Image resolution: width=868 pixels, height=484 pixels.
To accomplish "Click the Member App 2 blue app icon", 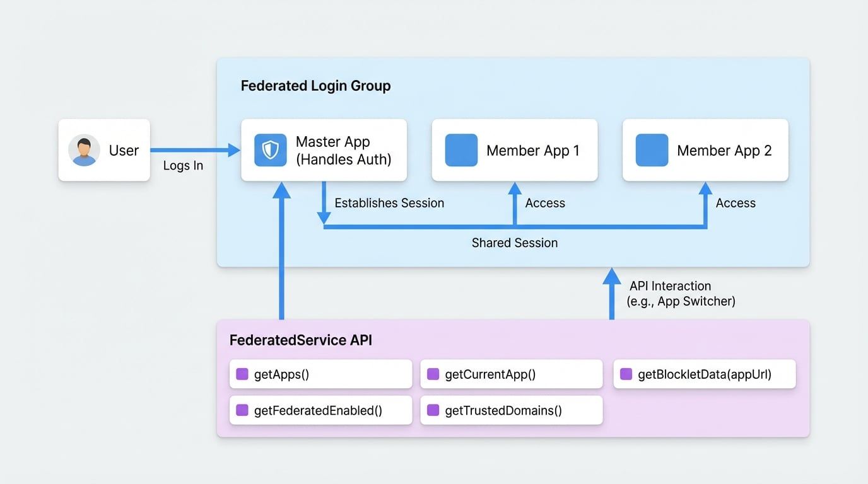I will click(652, 150).
